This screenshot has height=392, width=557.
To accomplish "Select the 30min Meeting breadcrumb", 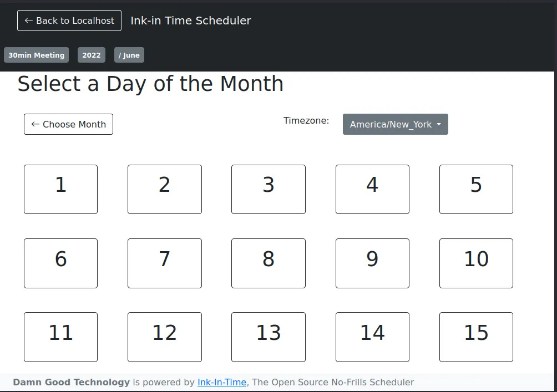I will (x=36, y=55).
